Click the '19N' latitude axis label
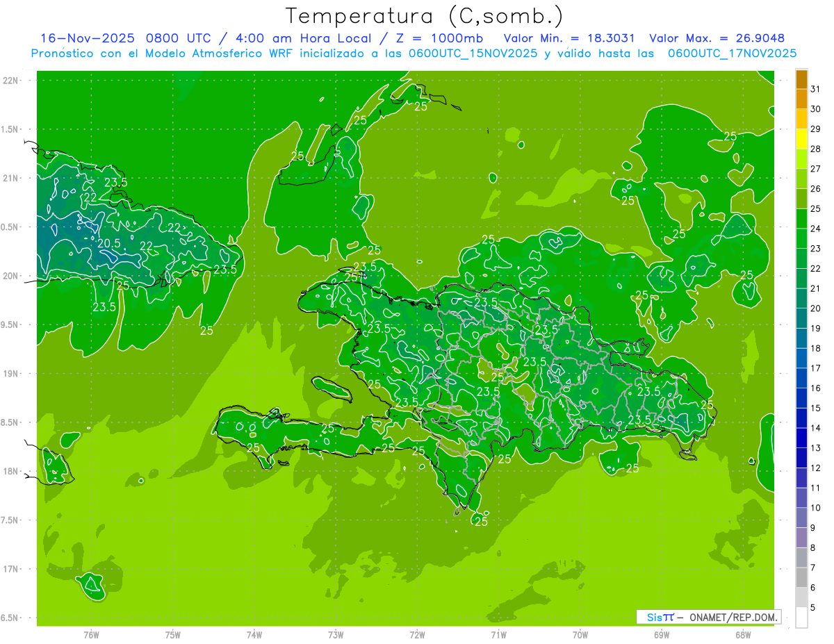This screenshot has height=644, width=834. 10,373
